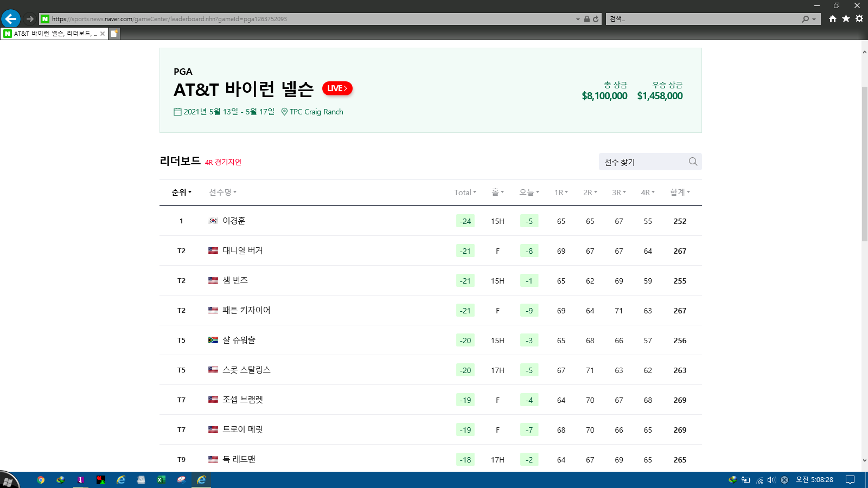Click the taskbar clock 오전 5:08:28
This screenshot has width=868, height=488.
814,480
